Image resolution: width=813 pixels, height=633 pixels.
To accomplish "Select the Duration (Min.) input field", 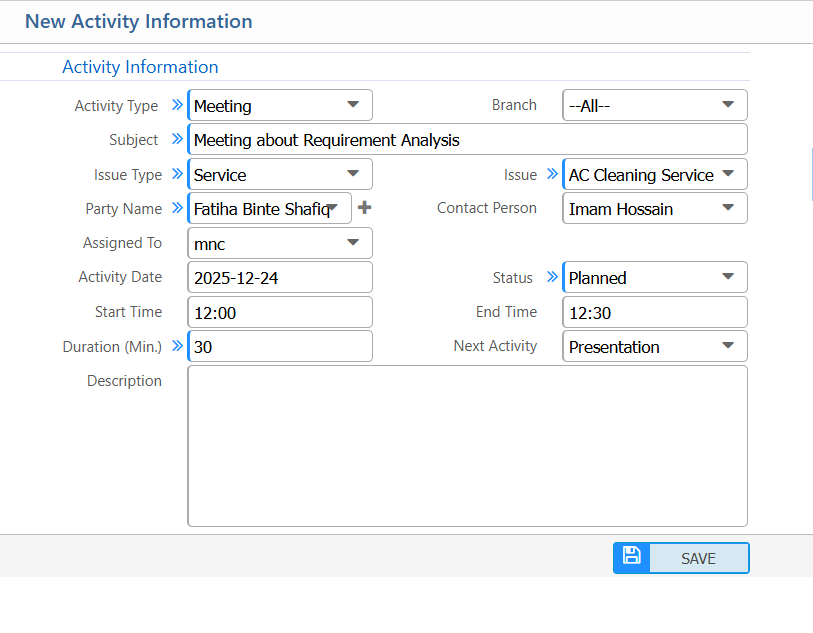I will 280,346.
